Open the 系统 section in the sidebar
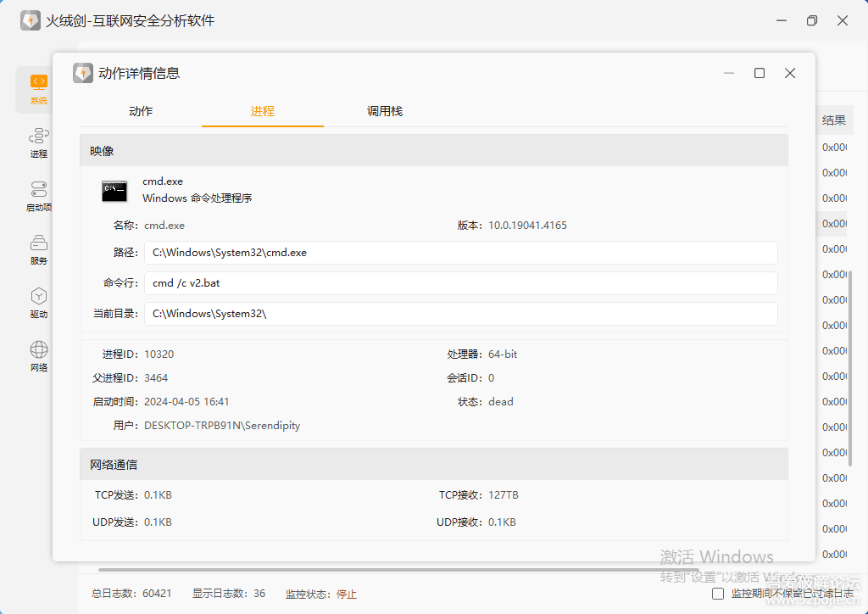 tap(38, 90)
